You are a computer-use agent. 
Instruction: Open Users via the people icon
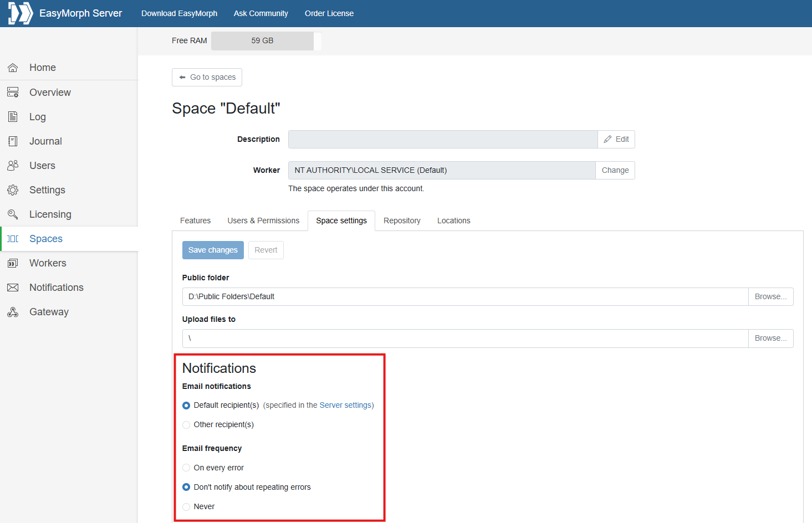[13, 166]
